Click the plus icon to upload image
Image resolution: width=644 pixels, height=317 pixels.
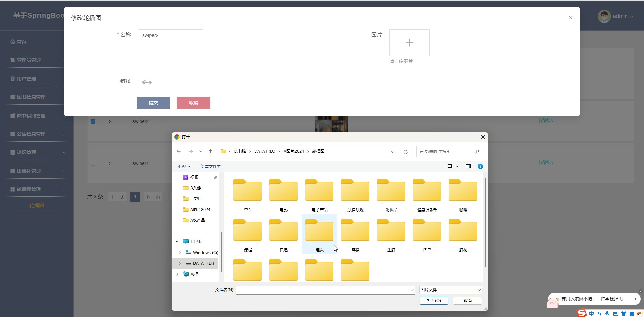tap(409, 43)
